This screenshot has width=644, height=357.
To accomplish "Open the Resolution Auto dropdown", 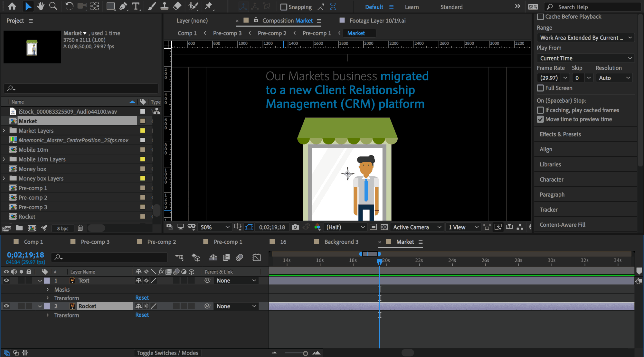I will (614, 78).
